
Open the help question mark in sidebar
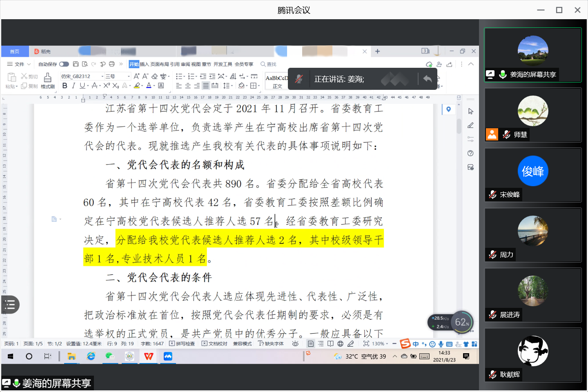(470, 154)
